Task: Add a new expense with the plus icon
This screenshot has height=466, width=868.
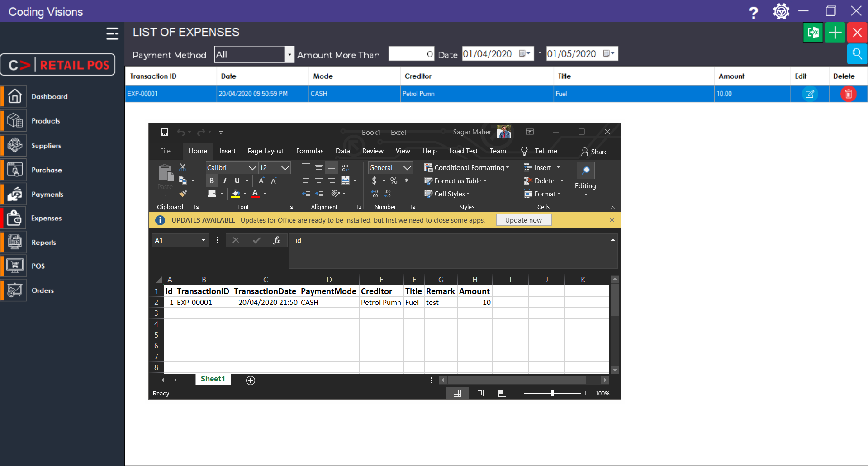Action: [x=835, y=33]
